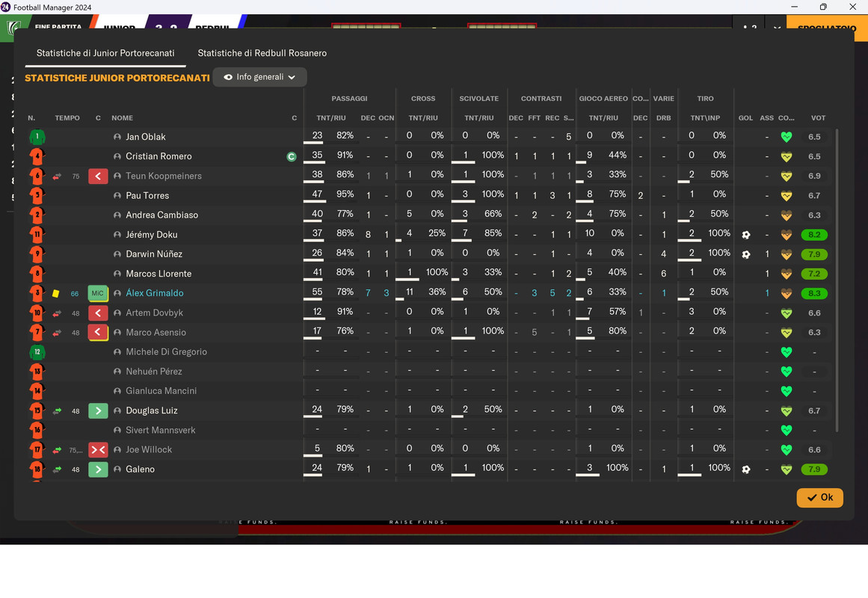Sort by the VOT rating column header

coord(818,118)
